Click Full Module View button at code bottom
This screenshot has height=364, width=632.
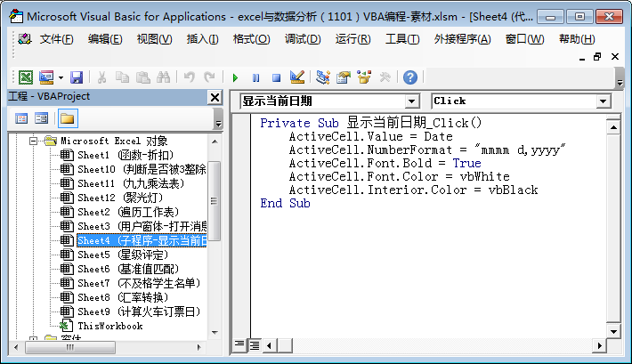[x=255, y=345]
